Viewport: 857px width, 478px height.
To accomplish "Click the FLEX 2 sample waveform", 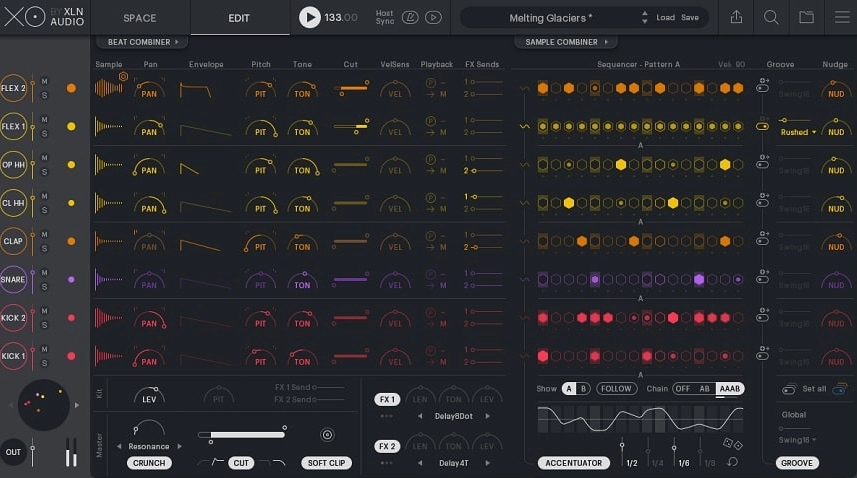I will coord(109,87).
